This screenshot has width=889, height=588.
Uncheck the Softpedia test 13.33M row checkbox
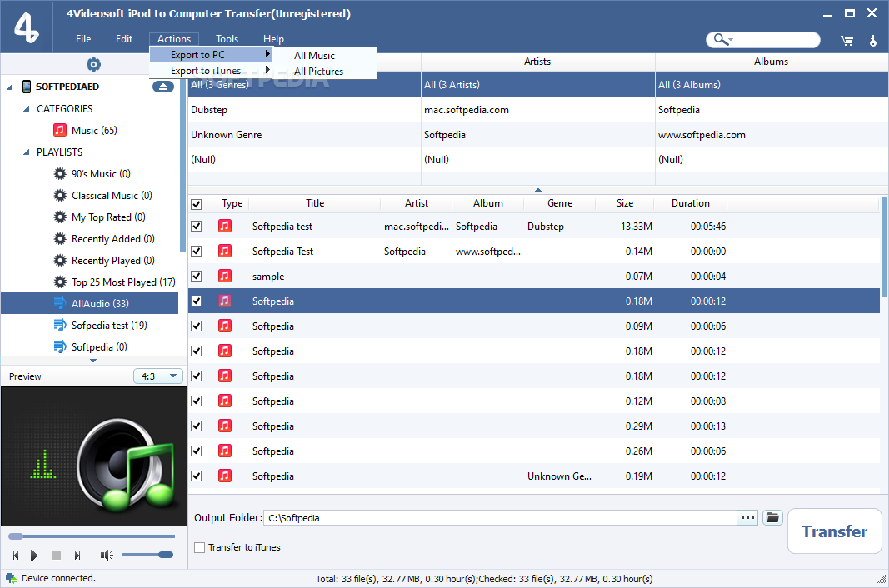pos(196,227)
